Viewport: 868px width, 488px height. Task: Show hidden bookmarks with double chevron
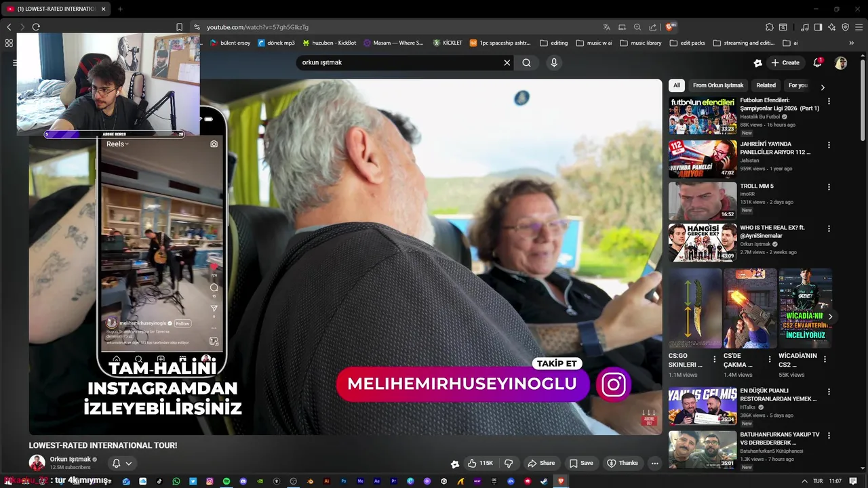(x=852, y=43)
